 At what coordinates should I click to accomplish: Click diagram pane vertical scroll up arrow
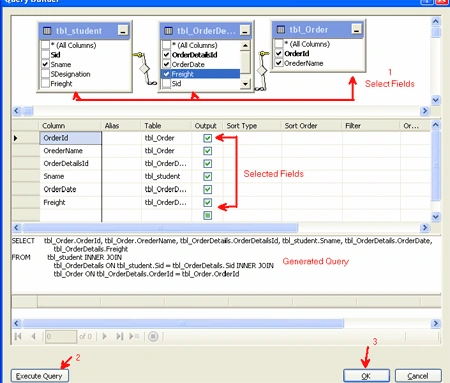tap(436, 22)
